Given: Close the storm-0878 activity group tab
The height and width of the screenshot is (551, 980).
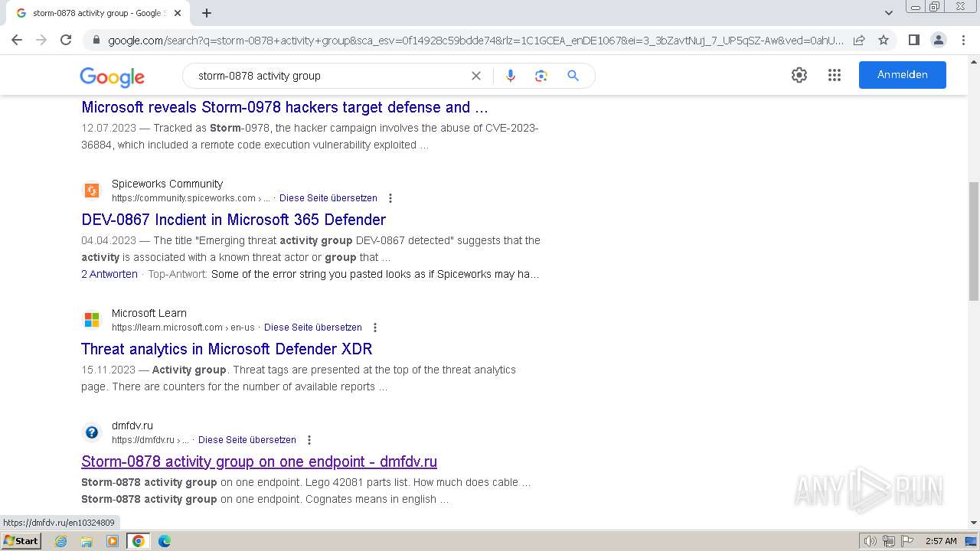Looking at the screenshot, I should click(x=178, y=13).
